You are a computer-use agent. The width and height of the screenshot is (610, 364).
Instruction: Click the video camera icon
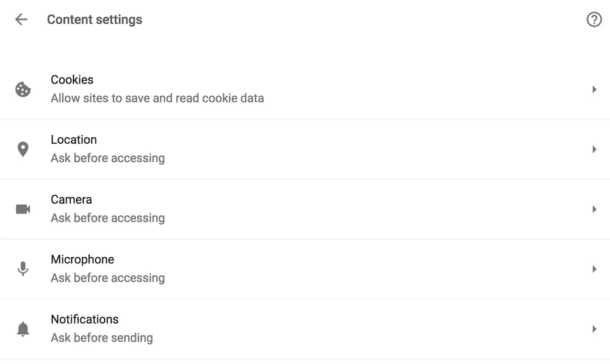(23, 209)
